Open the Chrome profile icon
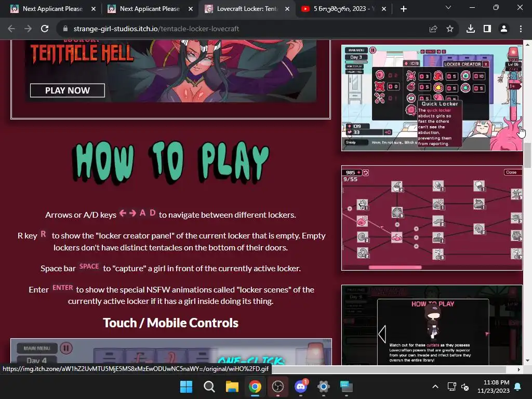Image resolution: width=532 pixels, height=399 pixels. pyautogui.click(x=504, y=29)
